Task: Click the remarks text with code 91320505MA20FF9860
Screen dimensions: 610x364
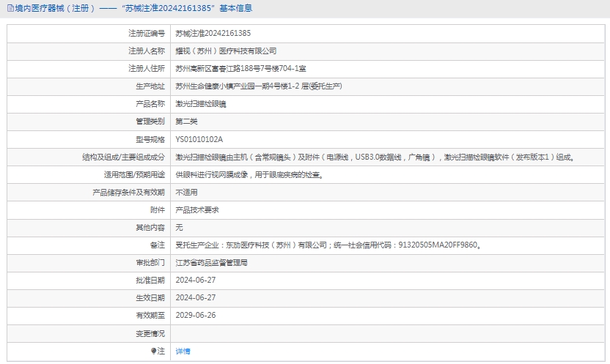Action: pyautogui.click(x=328, y=245)
